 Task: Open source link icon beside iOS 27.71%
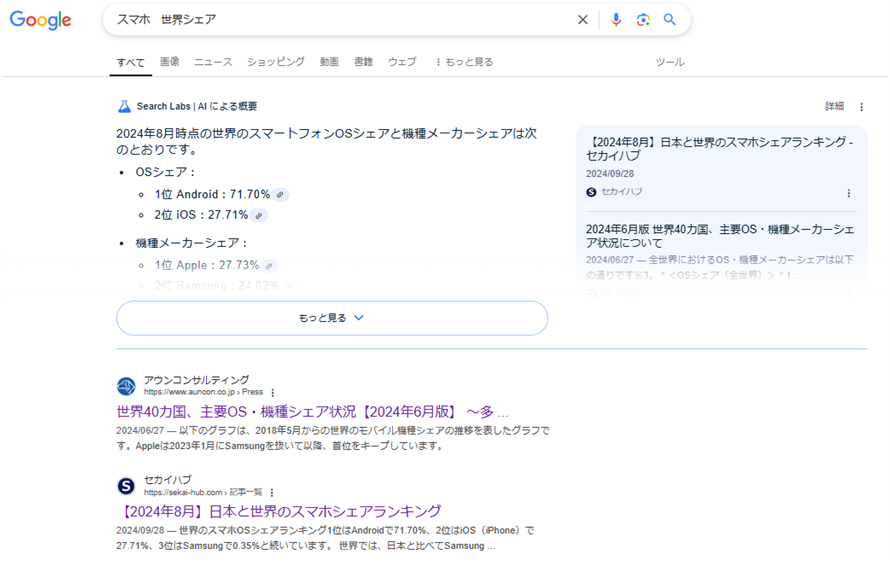click(x=259, y=216)
